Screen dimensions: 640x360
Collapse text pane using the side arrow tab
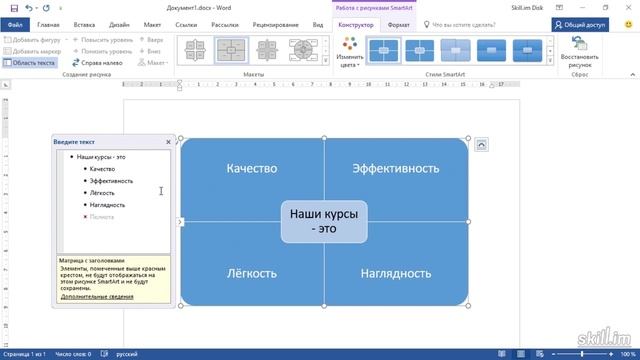(x=180, y=222)
